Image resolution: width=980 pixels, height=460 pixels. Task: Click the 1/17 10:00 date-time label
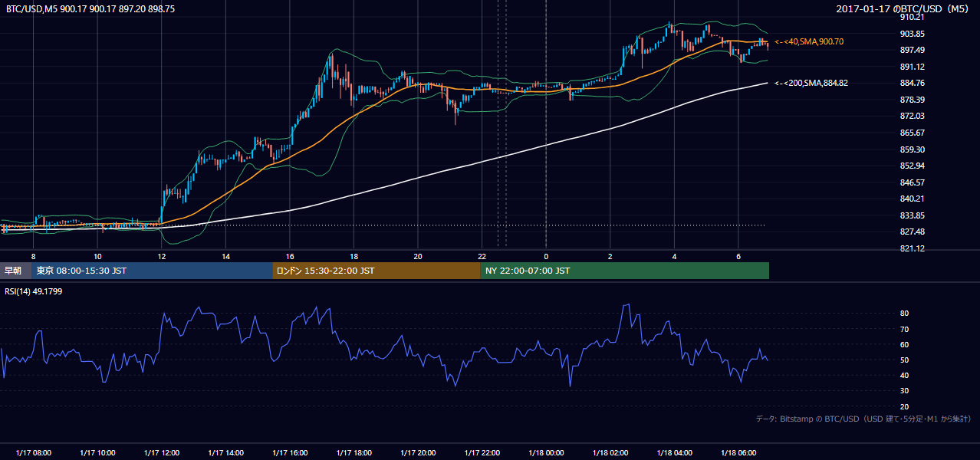[x=97, y=453]
